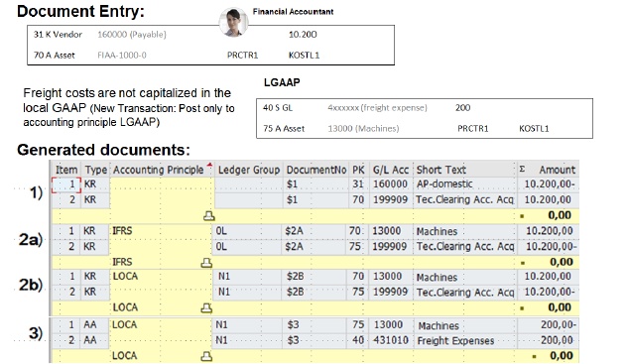Click posting key '31' in the table
Viewport: 627px width, 364px height.
tap(358, 184)
